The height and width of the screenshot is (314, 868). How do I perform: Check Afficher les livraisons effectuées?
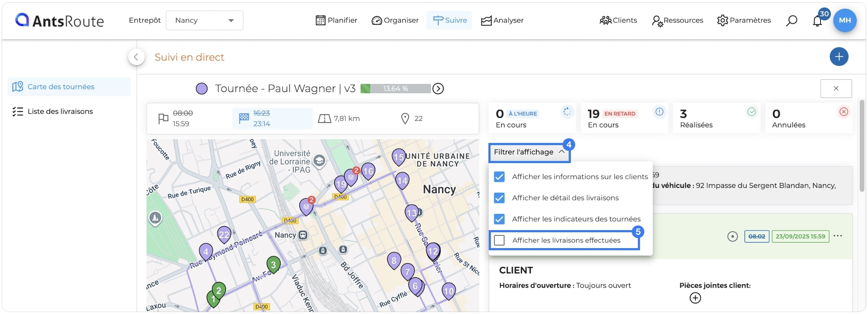pyautogui.click(x=499, y=240)
